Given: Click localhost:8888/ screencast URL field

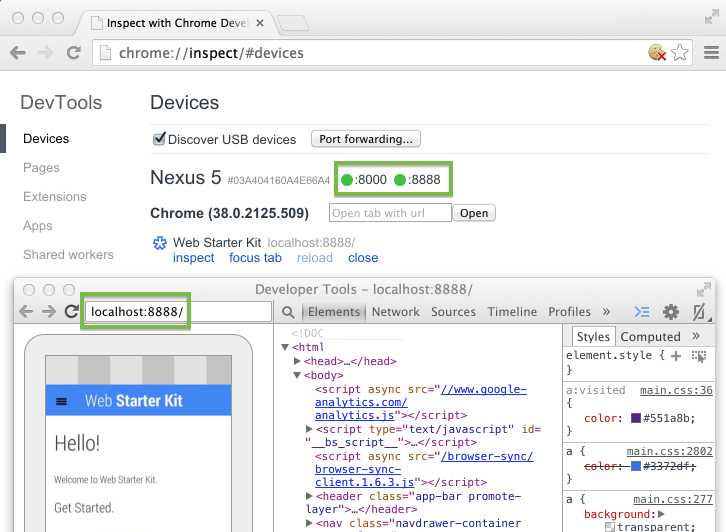Looking at the screenshot, I should tap(178, 312).
